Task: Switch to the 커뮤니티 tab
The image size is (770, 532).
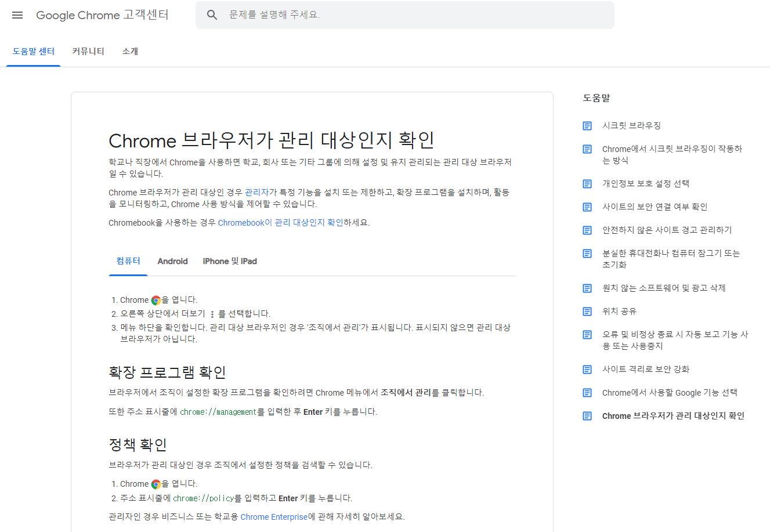Action: 88,52
